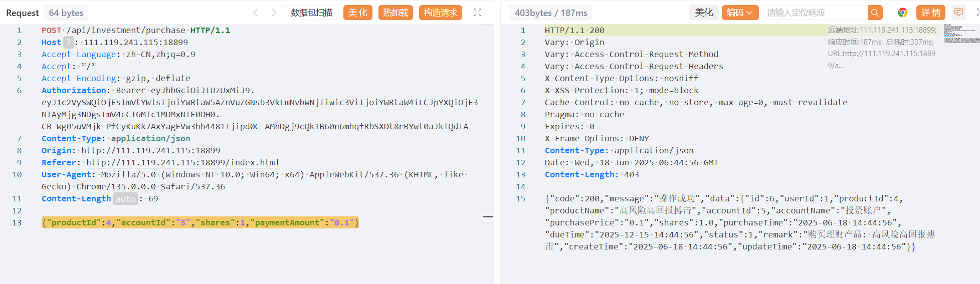980x284 pixels.
Task: Click the response minimap thumbnail
Action: [961, 34]
